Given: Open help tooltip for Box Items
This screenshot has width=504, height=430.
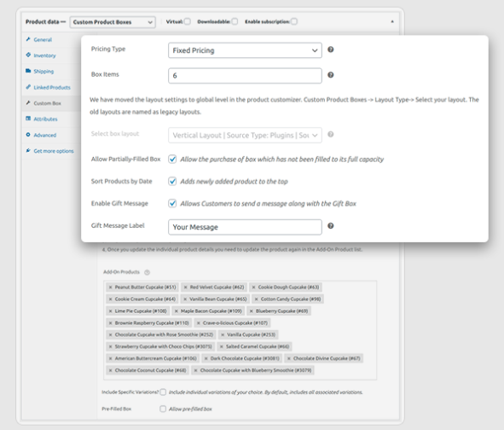Looking at the screenshot, I should [330, 75].
